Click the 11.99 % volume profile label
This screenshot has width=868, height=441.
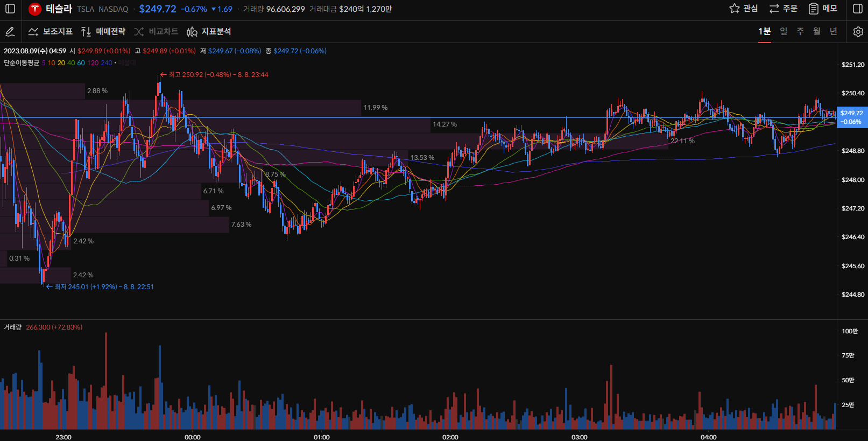coord(376,108)
